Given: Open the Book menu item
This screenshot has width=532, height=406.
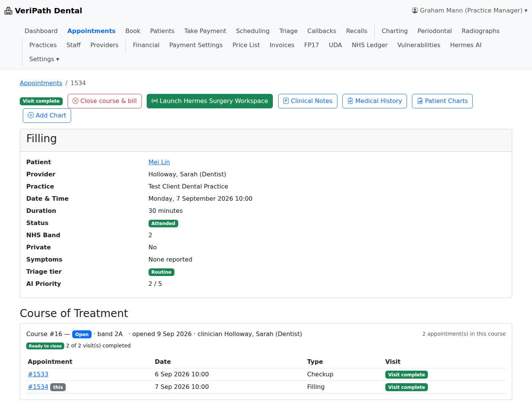Looking at the screenshot, I should (133, 31).
